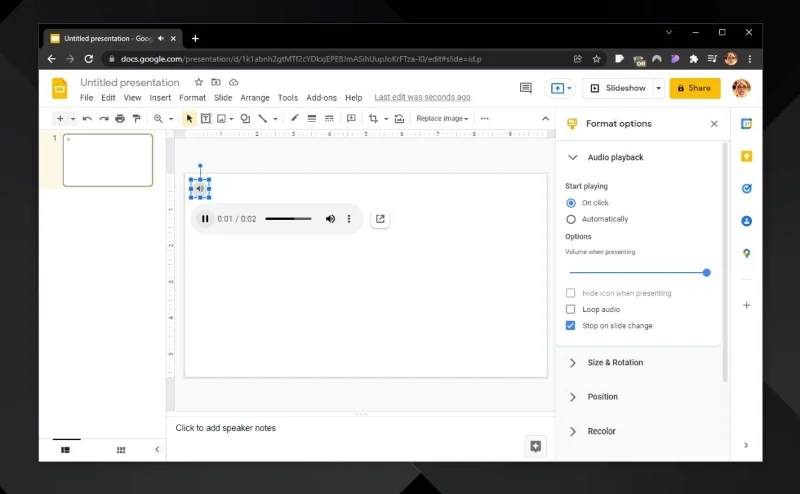
Task: Check the cloud document status icon
Action: click(x=233, y=82)
